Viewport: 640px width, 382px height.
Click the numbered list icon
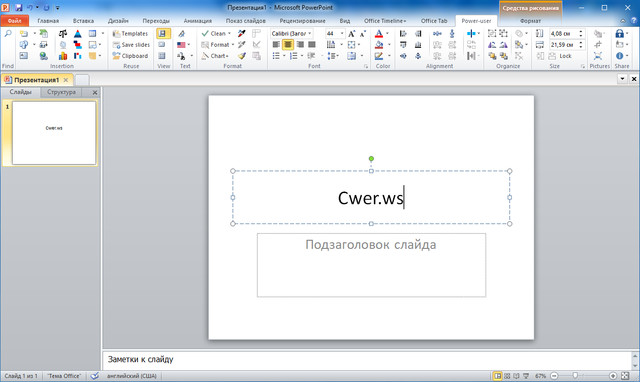[x=293, y=56]
